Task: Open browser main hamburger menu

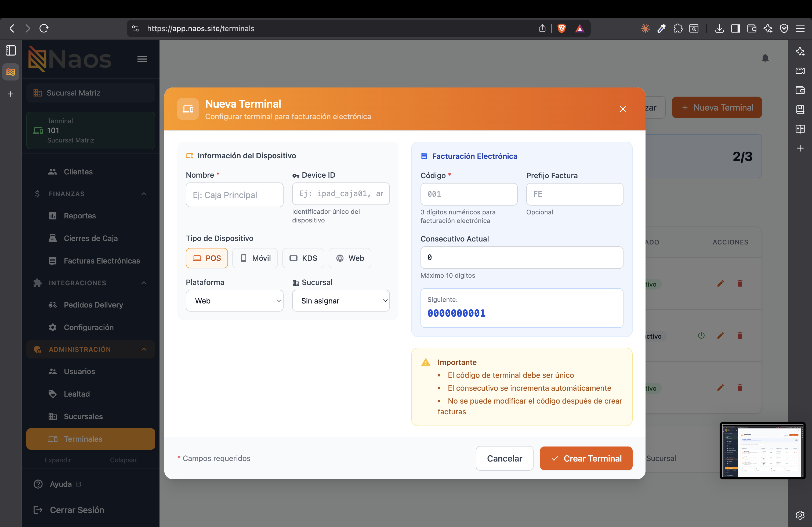Action: click(800, 28)
